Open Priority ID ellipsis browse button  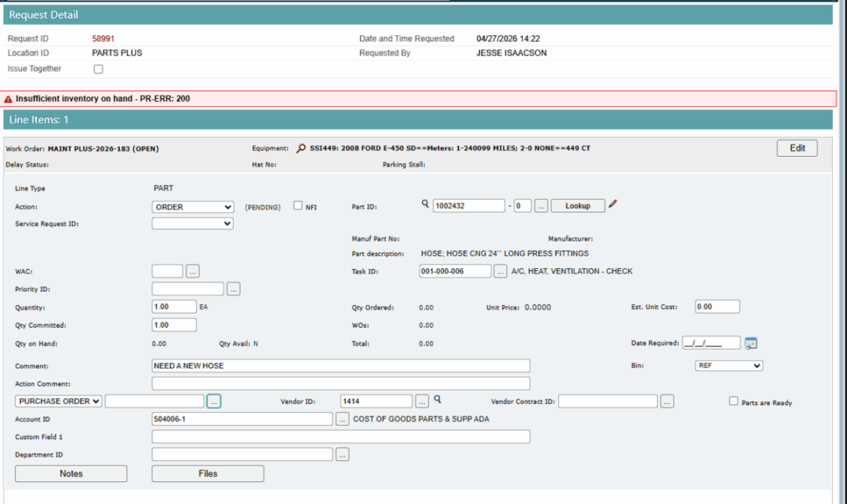point(234,289)
